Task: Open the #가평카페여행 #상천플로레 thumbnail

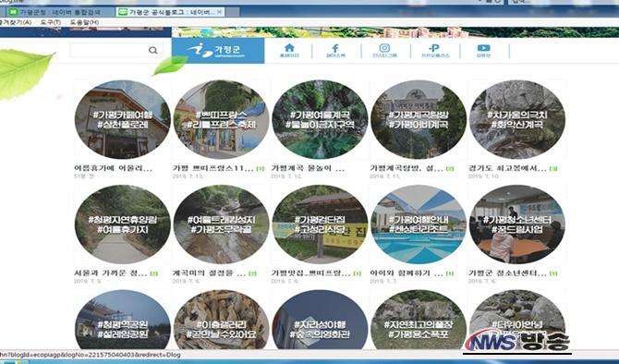Action: point(122,119)
